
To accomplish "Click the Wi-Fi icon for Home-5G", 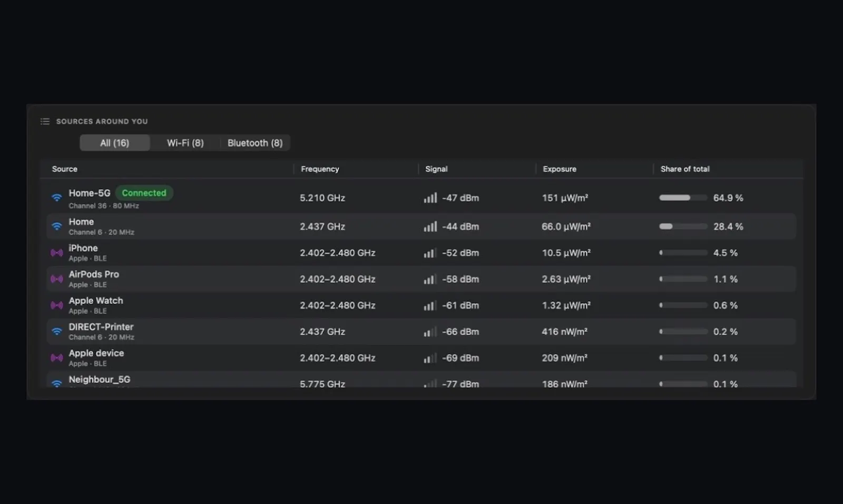I will [56, 198].
